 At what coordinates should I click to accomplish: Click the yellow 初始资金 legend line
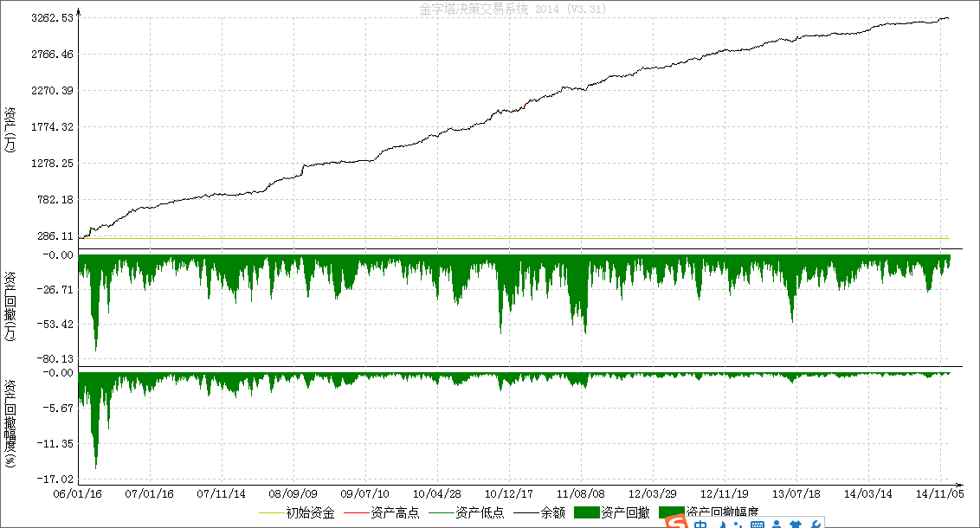click(270, 512)
